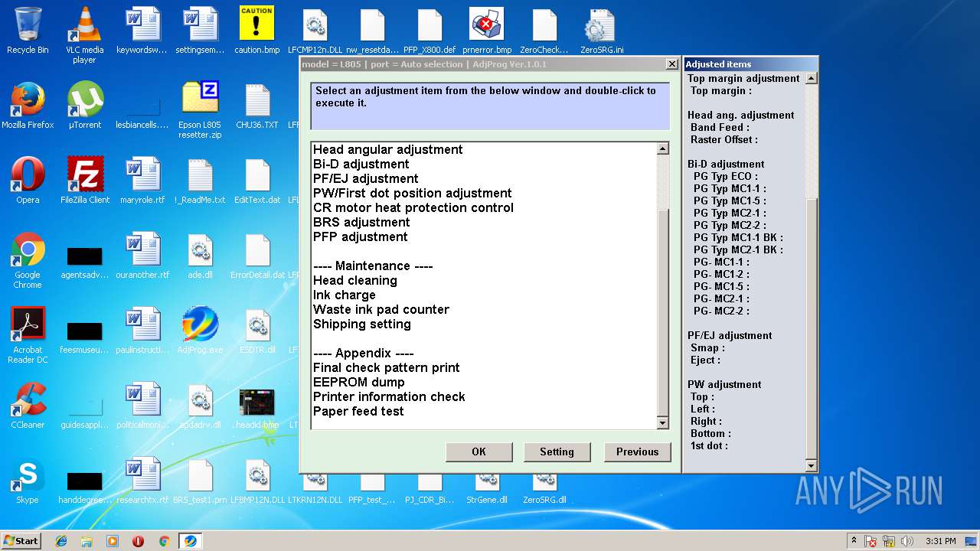Select Final check pattern print item
This screenshot has height=551, width=980.
386,367
